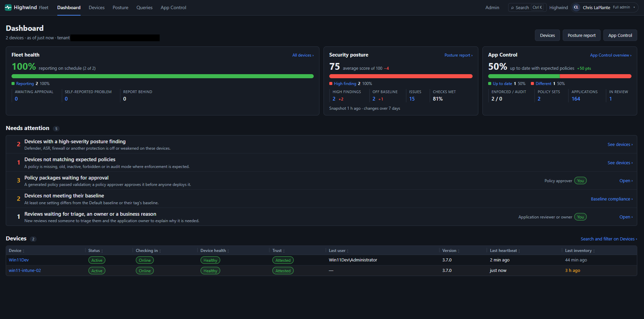Click the Search box with Ctrl K
644x319 pixels.
point(527,7)
